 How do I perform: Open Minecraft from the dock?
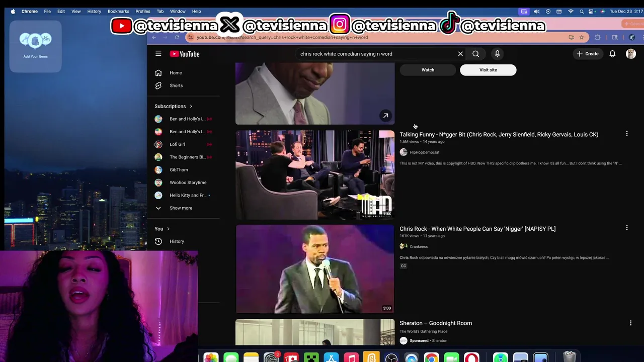tap(311, 358)
